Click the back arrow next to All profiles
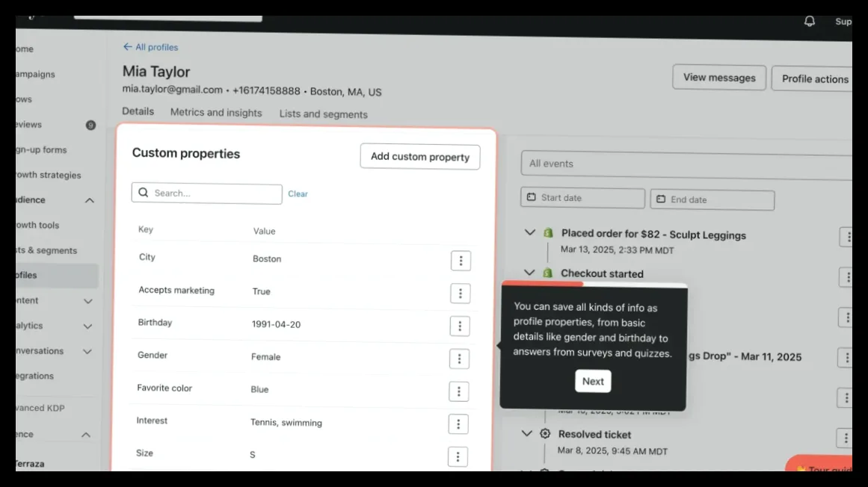 (x=127, y=47)
